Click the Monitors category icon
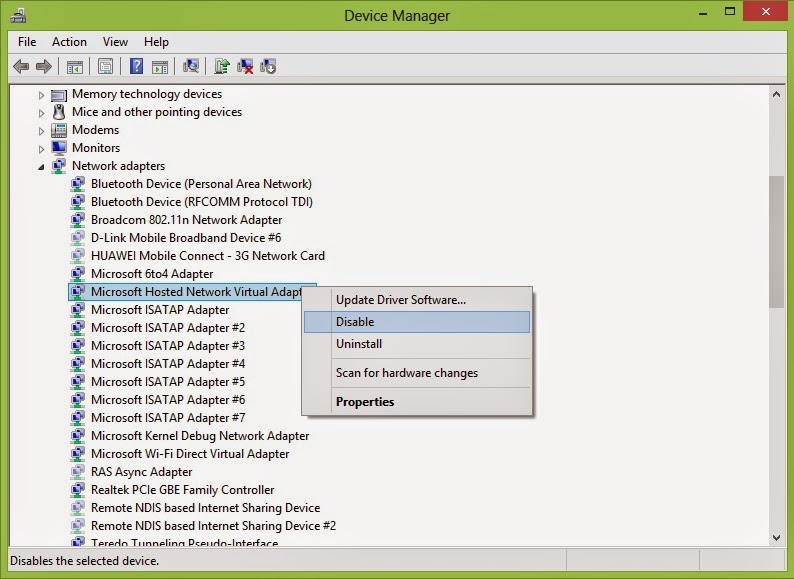 (59, 148)
